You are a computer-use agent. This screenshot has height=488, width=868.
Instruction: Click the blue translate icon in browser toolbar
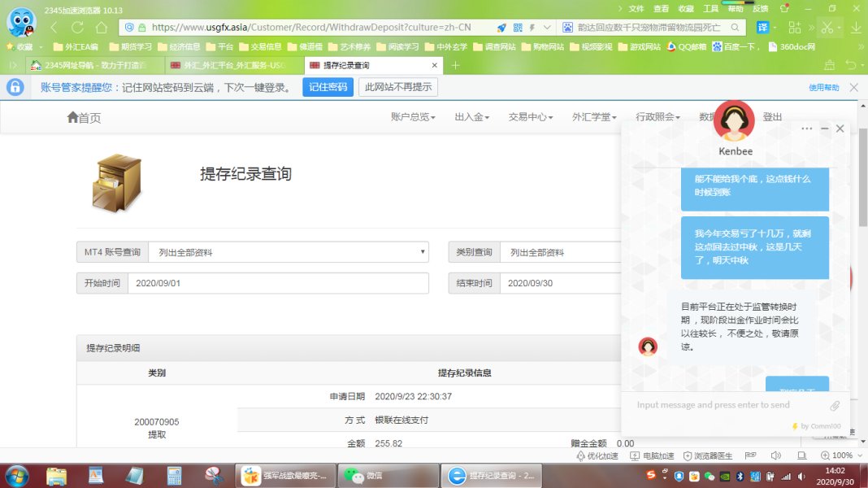tap(763, 27)
